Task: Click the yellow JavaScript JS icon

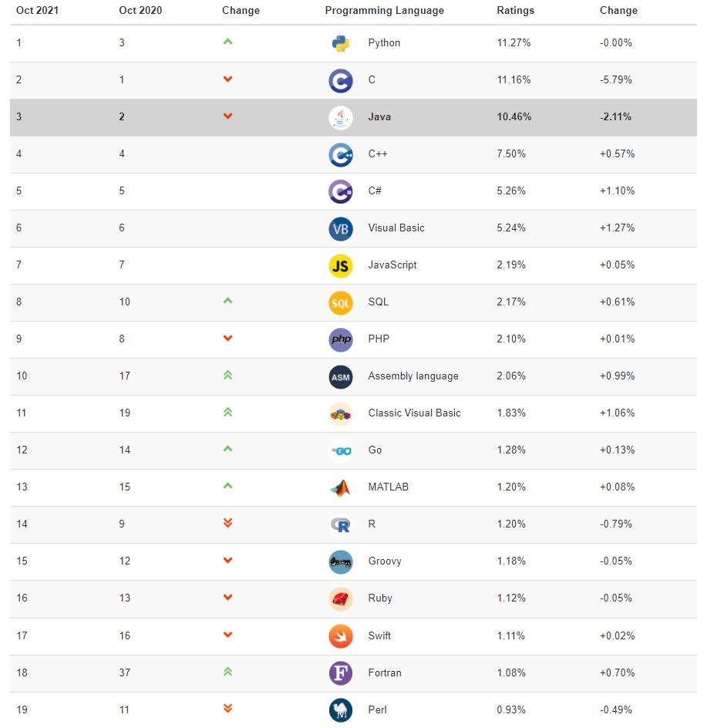Action: [x=341, y=265]
